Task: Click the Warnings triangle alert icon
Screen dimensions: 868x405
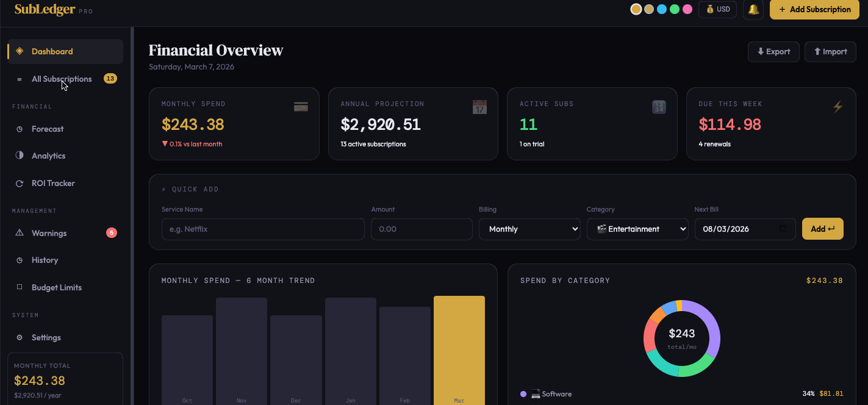Action: 20,233
